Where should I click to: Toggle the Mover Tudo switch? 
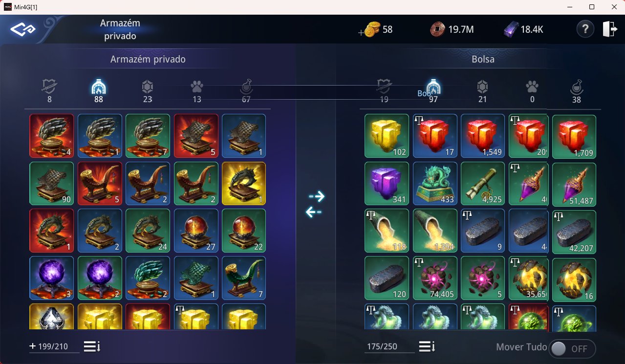(x=572, y=348)
